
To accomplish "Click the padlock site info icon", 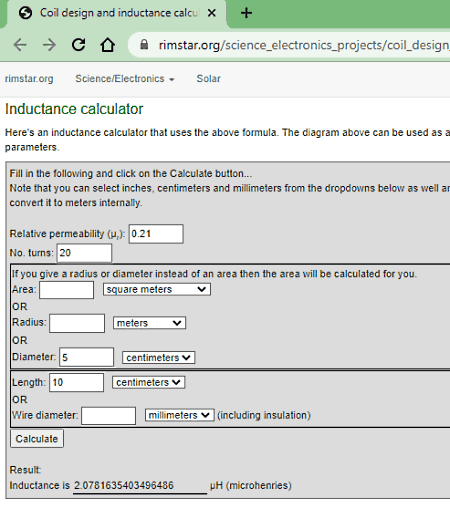I will [x=144, y=44].
